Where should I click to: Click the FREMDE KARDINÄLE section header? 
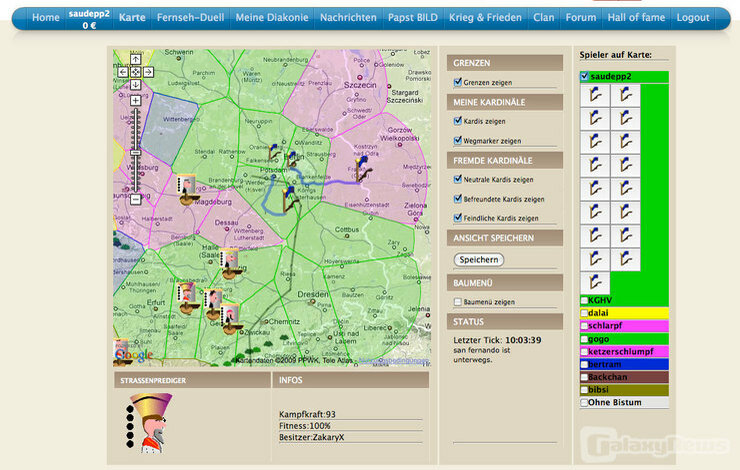[505, 160]
